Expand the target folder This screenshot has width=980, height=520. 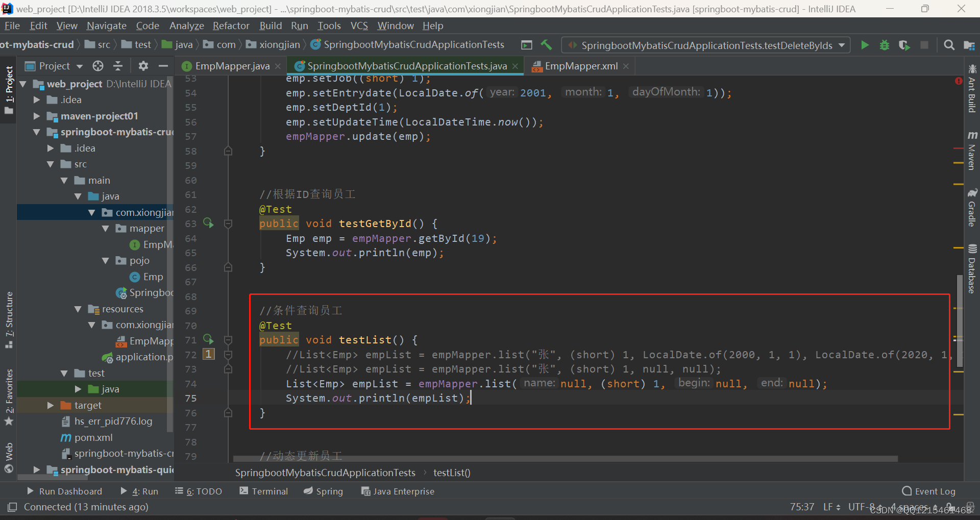(51, 405)
